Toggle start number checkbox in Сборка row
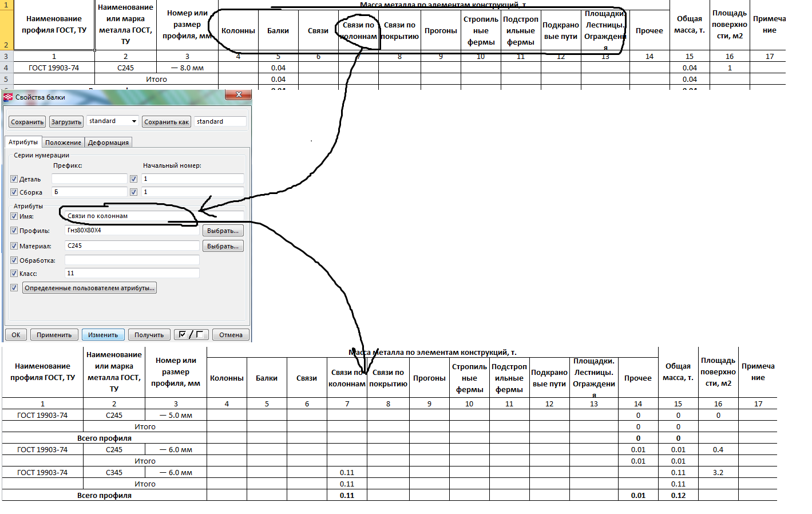 pyautogui.click(x=133, y=192)
